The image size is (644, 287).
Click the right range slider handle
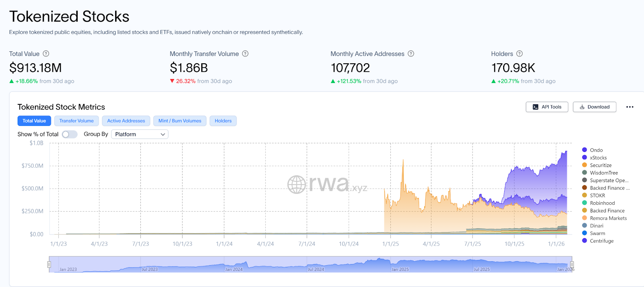[572, 264]
